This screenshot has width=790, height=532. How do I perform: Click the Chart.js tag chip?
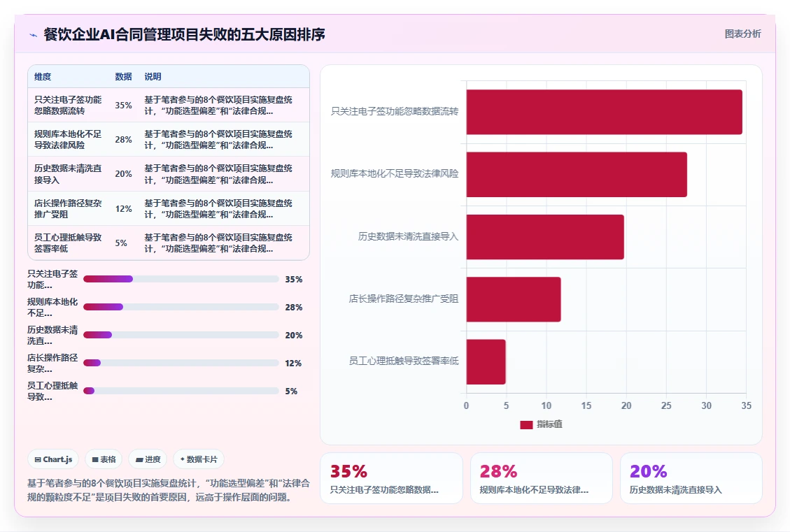pyautogui.click(x=53, y=459)
